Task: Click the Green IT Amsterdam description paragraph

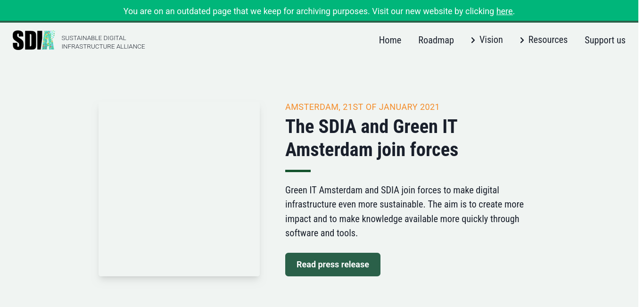Action: [x=405, y=212]
